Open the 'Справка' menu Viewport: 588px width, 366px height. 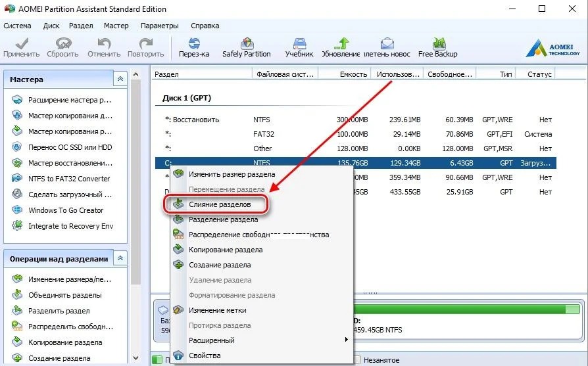205,26
